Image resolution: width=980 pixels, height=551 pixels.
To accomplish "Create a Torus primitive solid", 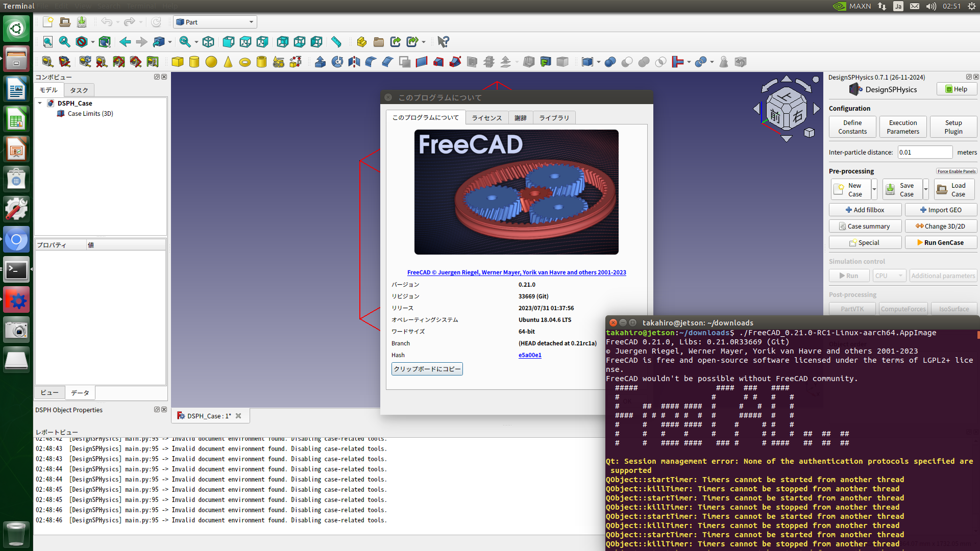I will tap(245, 62).
